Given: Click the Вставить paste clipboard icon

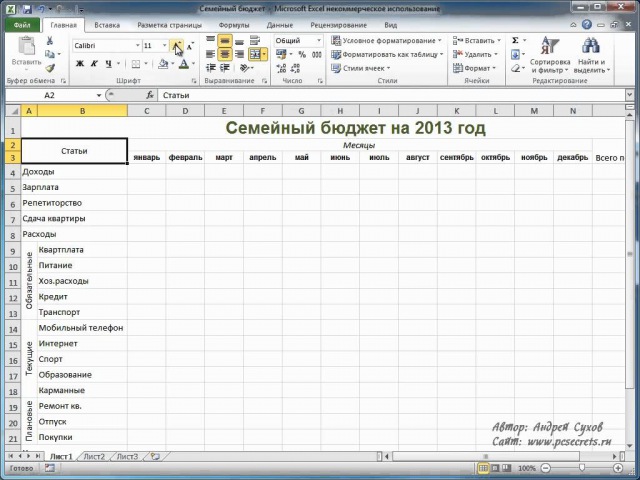Looking at the screenshot, I should (x=27, y=47).
